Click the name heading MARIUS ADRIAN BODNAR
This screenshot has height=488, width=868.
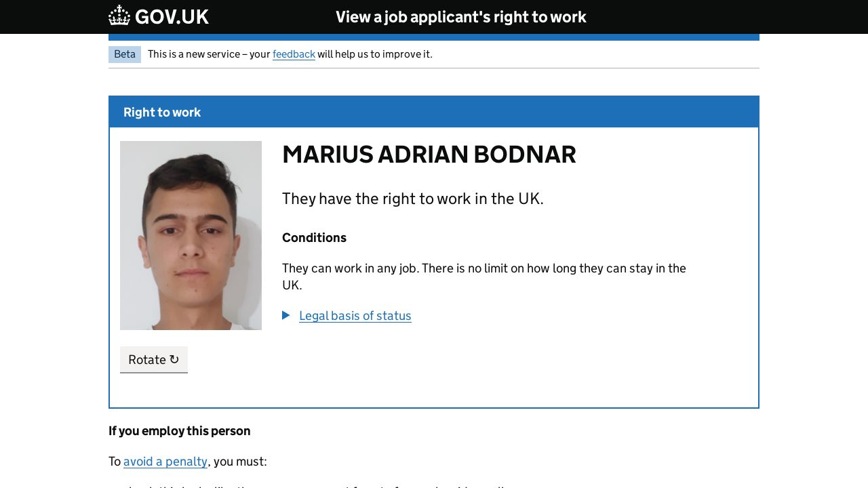(429, 155)
